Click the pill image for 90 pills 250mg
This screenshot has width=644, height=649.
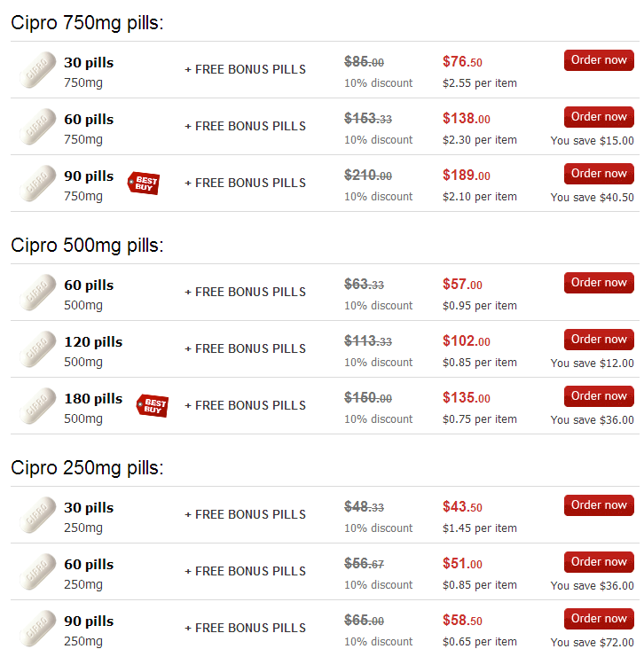(37, 629)
